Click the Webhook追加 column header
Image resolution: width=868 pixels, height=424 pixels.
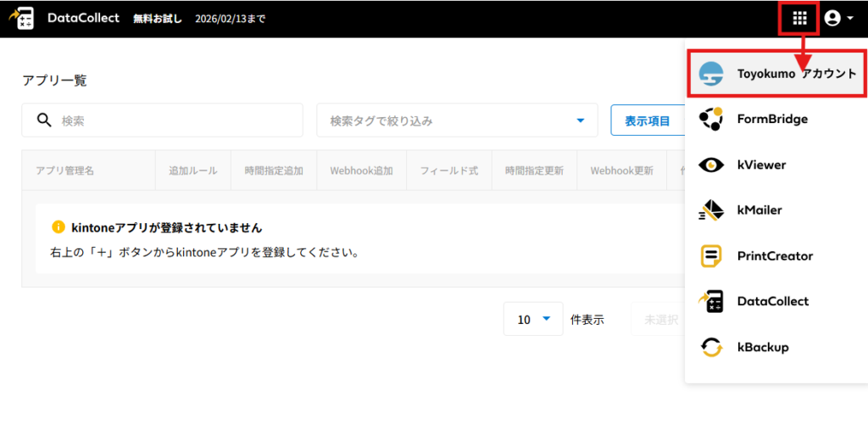coord(361,170)
